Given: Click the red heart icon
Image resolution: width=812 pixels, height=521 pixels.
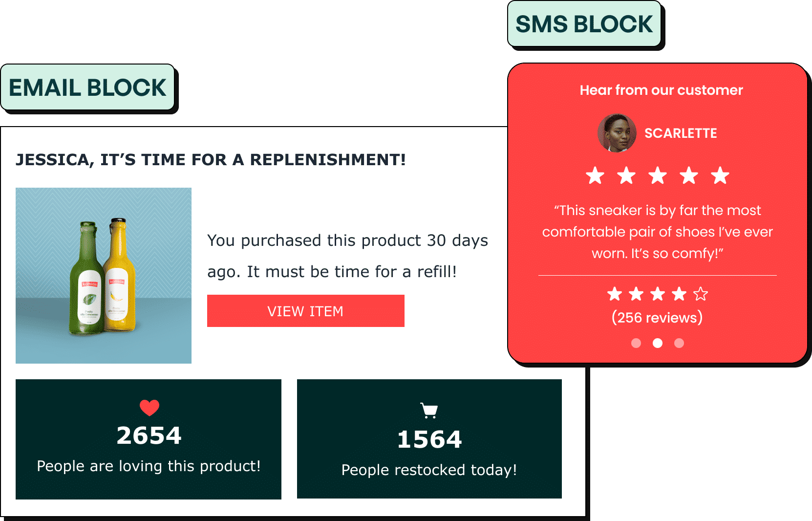Looking at the screenshot, I should coord(149,408).
